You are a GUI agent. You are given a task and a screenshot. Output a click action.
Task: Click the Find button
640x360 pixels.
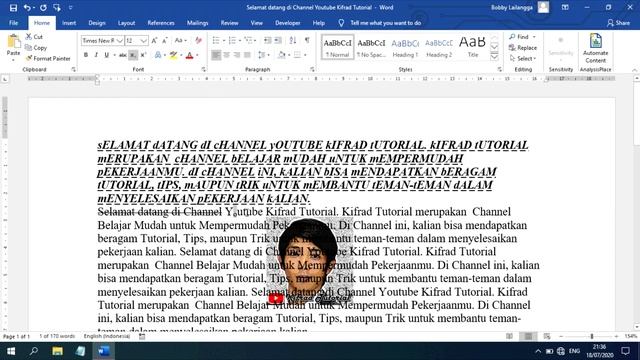pos(519,37)
